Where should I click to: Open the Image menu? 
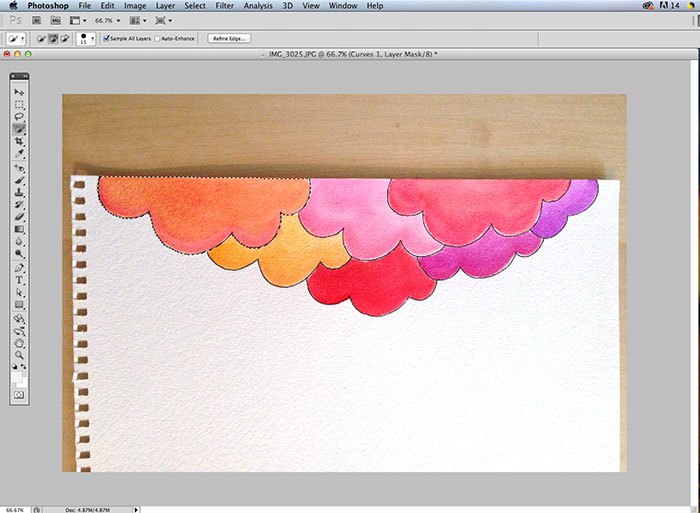pyautogui.click(x=135, y=6)
